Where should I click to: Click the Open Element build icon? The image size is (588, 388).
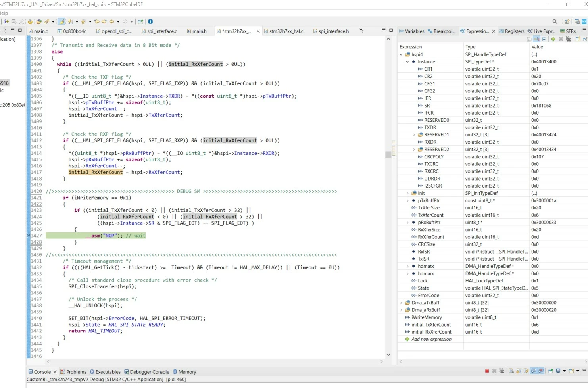30,21
